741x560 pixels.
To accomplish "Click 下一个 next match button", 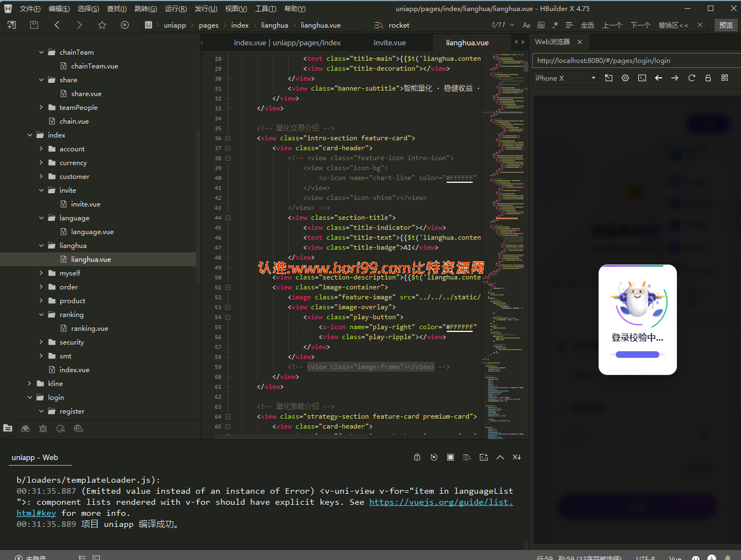I will click(641, 25).
